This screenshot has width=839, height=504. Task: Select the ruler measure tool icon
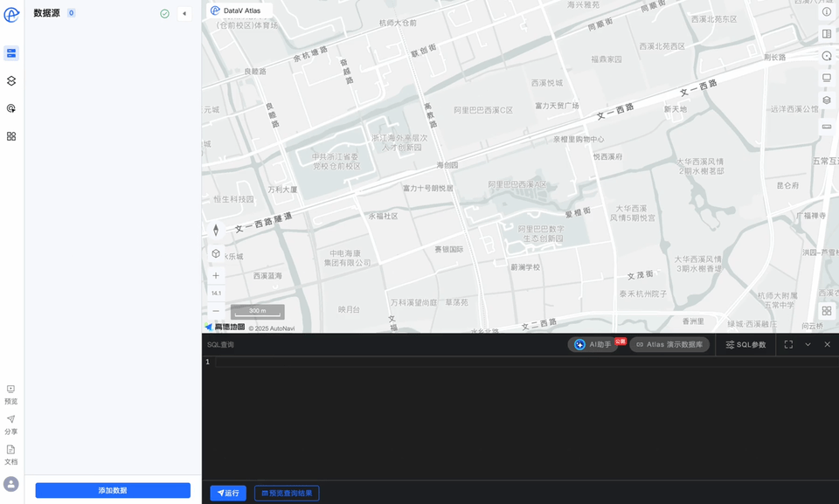827,127
